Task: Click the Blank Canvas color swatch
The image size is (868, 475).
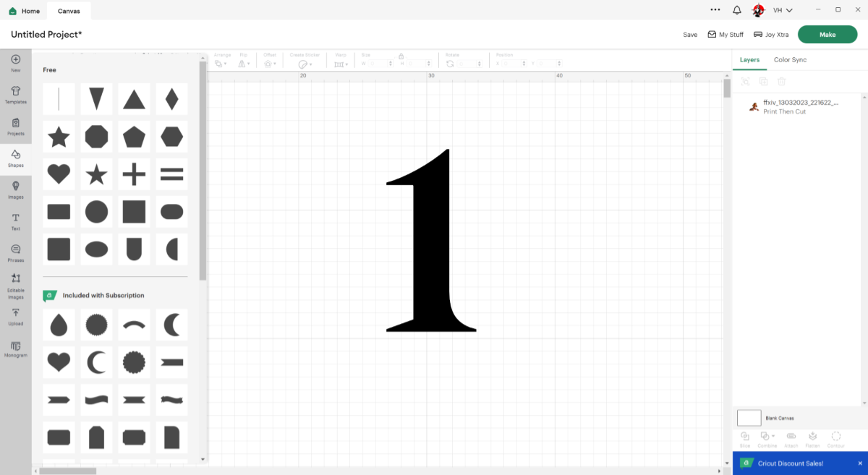Action: click(749, 418)
